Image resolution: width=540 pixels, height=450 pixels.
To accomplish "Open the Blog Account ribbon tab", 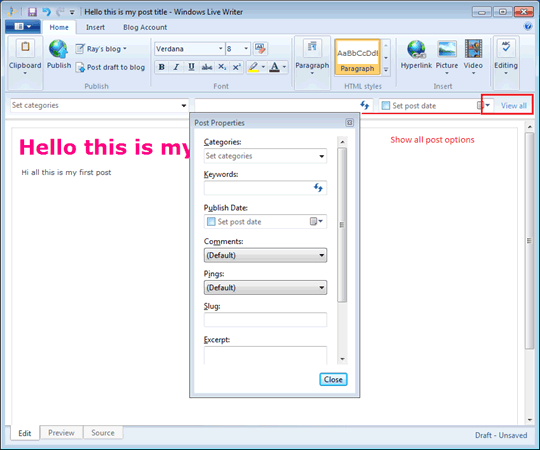I will 145,27.
